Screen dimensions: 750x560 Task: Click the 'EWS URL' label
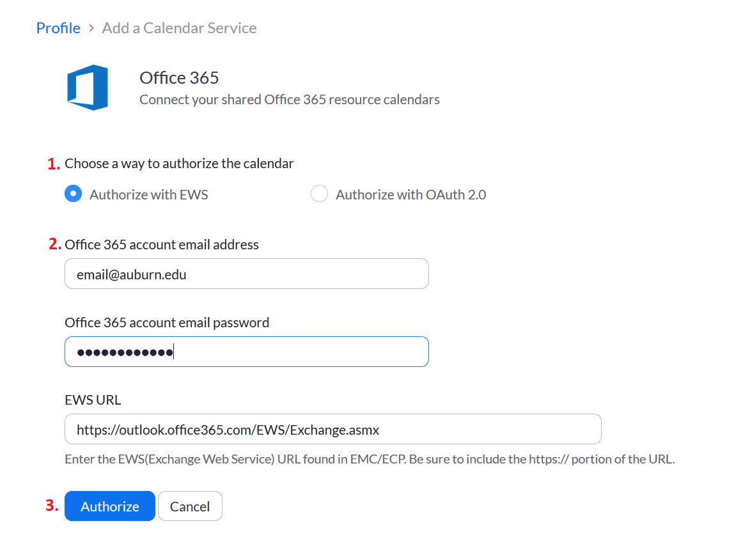(93, 400)
